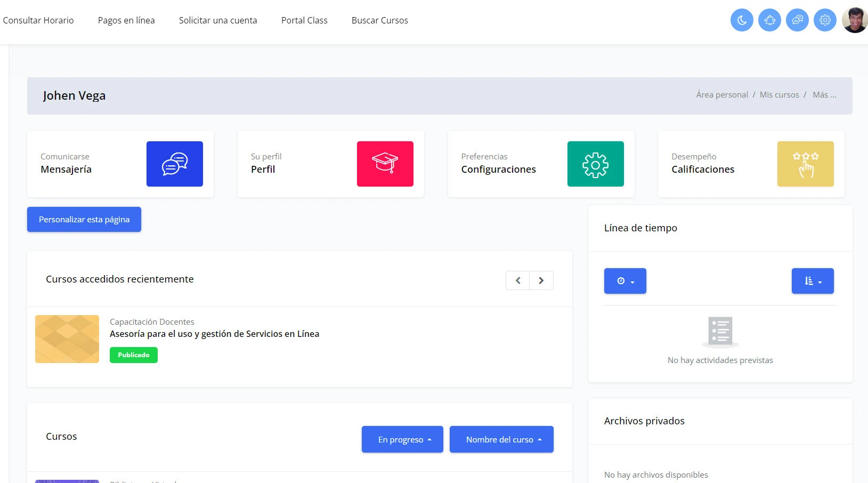Open preferences with the top-bar gear icon
Image resolution: width=868 pixels, height=483 pixels.
[824, 20]
